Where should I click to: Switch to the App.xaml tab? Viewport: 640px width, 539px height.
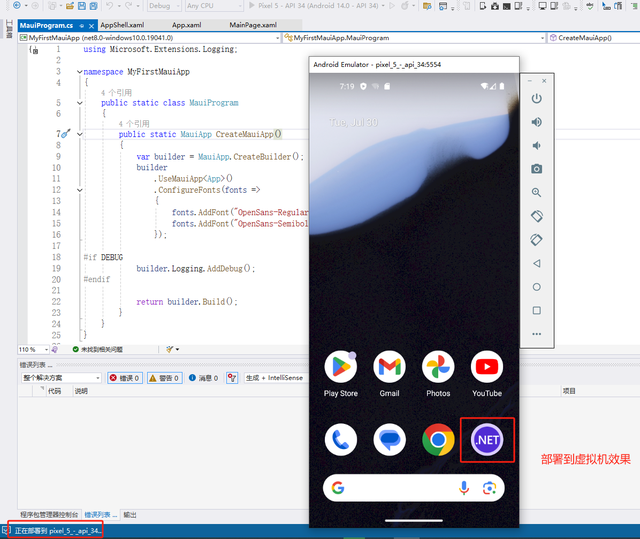(186, 25)
